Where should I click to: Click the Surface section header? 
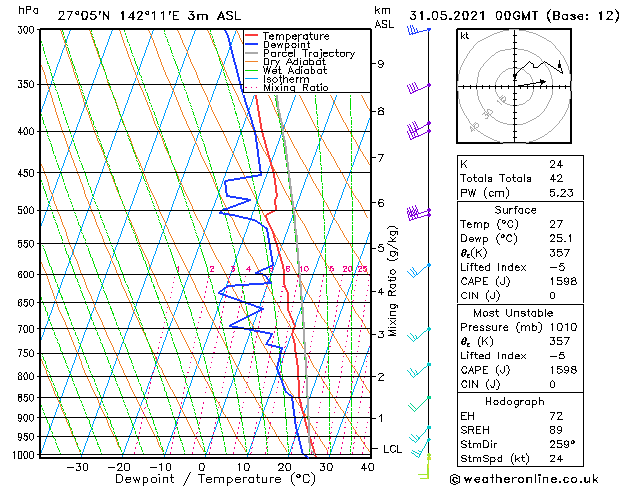(515, 210)
